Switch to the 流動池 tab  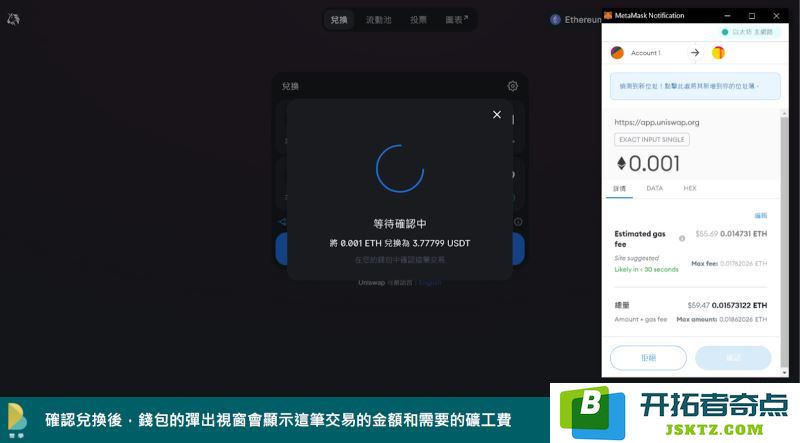click(x=379, y=20)
